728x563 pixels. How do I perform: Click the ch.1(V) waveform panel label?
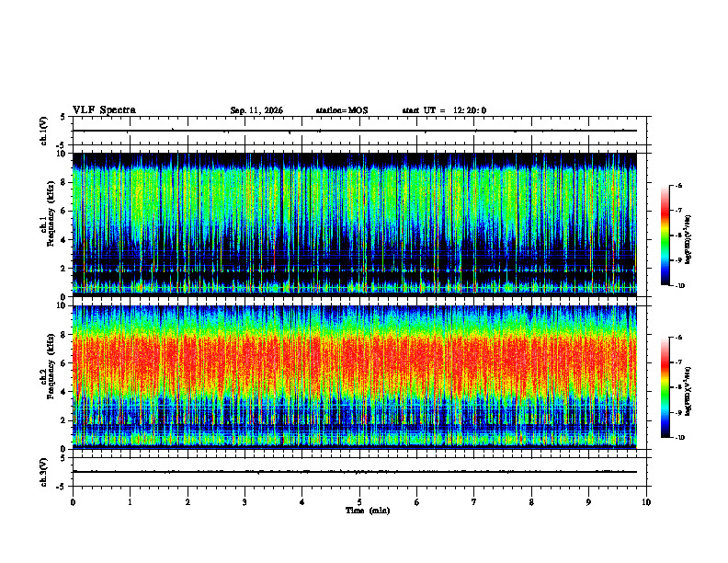[x=43, y=131]
